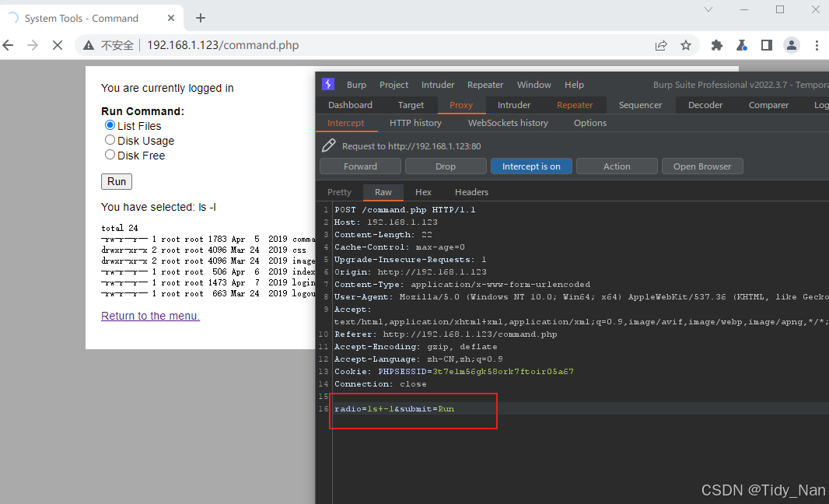Open the Repeater menu in menu bar
829x504 pixels.
point(484,85)
